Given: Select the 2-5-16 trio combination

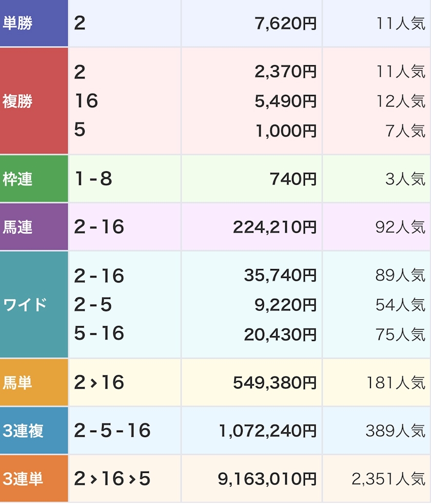Looking at the screenshot, I should point(112,431).
